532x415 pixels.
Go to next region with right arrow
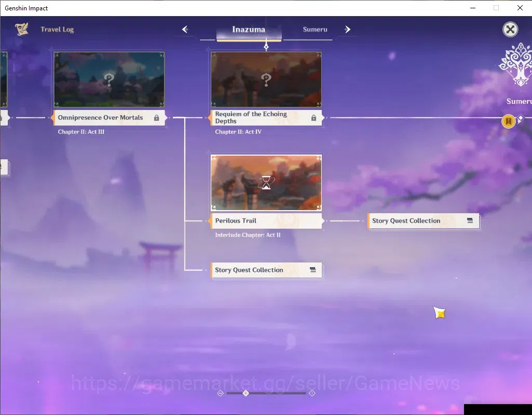(x=347, y=30)
